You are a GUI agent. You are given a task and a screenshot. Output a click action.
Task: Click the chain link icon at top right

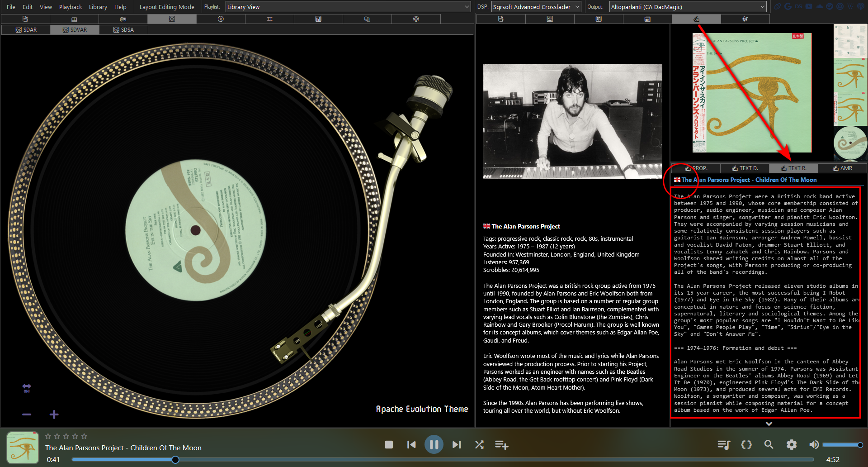coord(778,7)
